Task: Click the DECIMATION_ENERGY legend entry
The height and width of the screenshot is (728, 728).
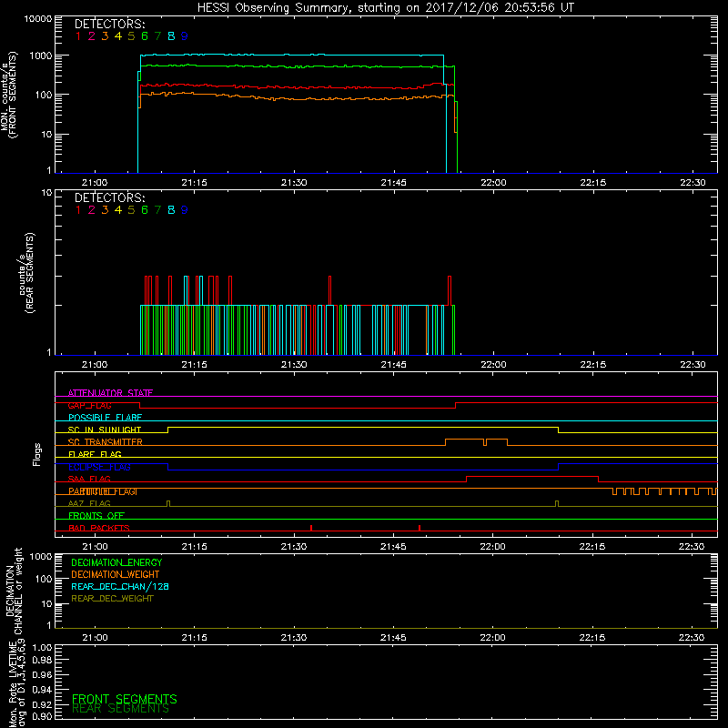Action: 116,562
